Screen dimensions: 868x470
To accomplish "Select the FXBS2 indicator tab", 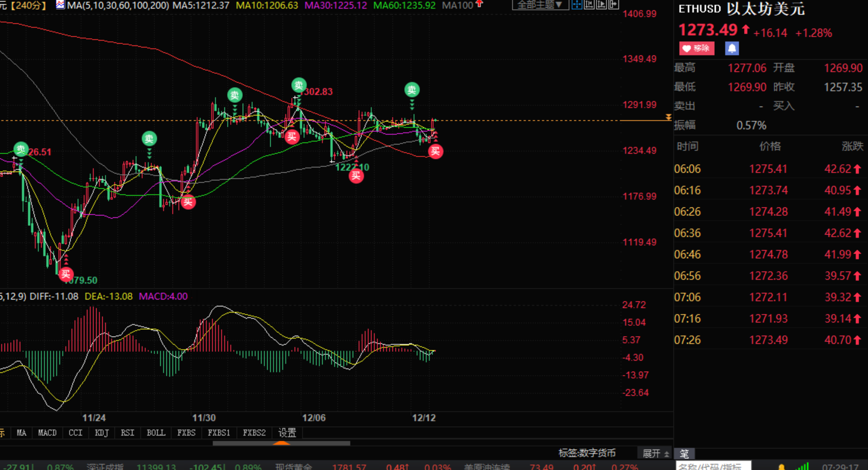I will pyautogui.click(x=254, y=433).
